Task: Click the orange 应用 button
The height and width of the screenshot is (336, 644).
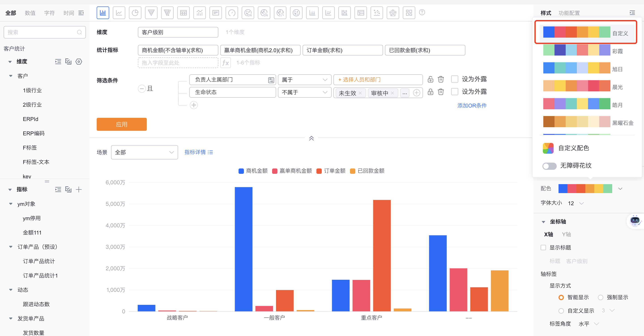Action: coord(122,124)
